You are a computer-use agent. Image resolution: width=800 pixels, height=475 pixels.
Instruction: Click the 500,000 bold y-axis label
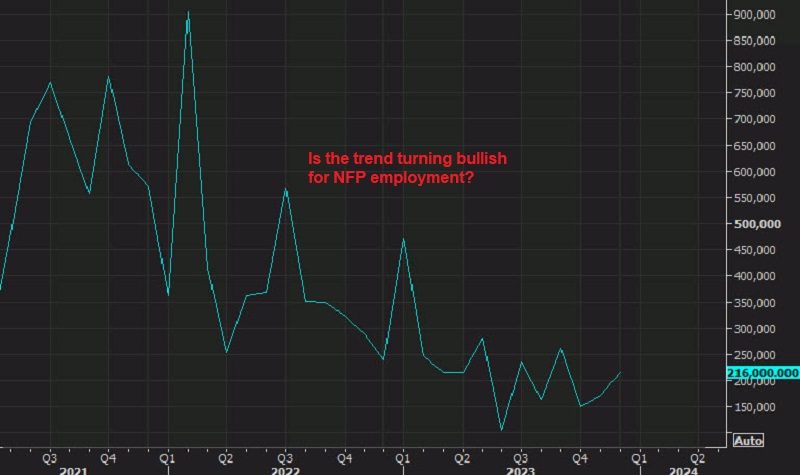tap(755, 224)
